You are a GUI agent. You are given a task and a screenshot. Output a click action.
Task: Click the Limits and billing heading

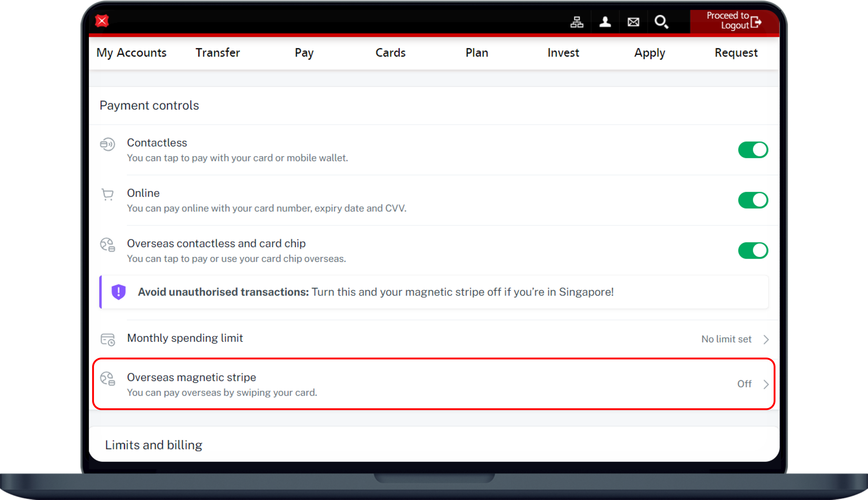(154, 445)
